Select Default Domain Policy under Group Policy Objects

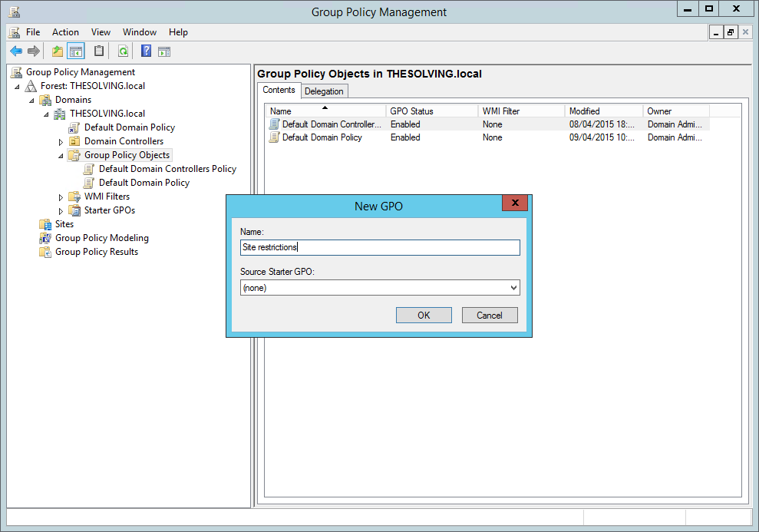[144, 183]
